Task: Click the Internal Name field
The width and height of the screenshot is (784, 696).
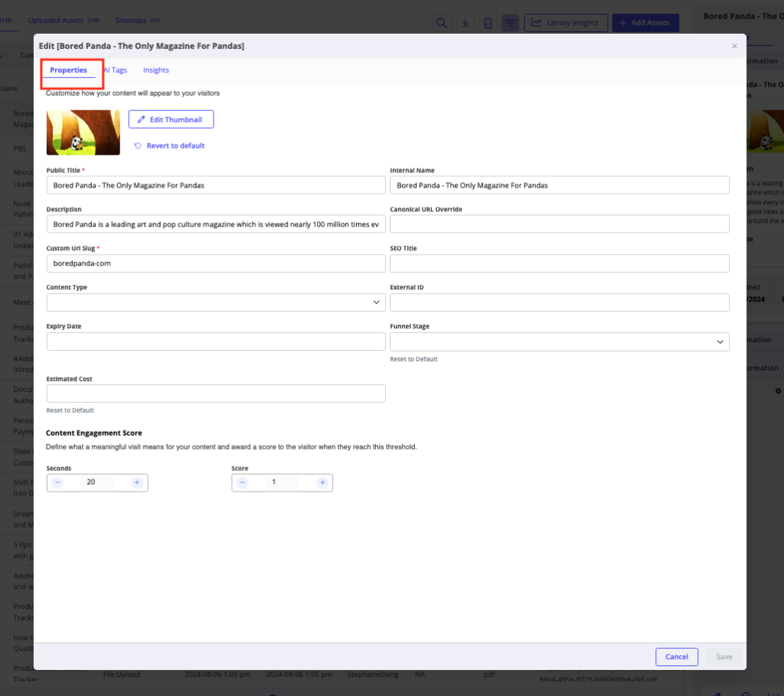Action: [x=560, y=185]
